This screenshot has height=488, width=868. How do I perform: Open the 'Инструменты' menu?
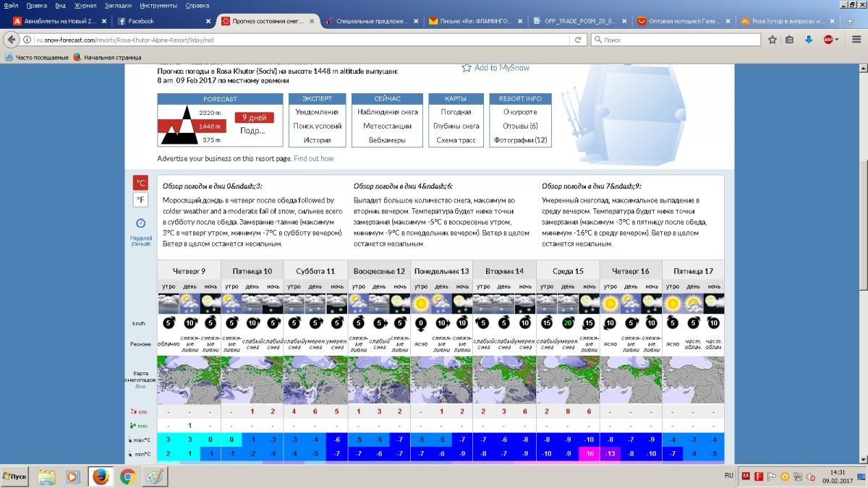point(158,5)
